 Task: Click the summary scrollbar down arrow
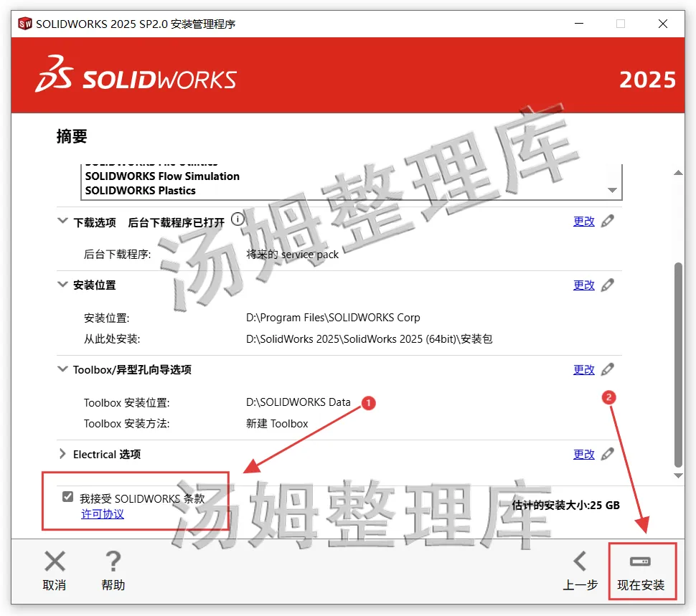pyautogui.click(x=678, y=475)
